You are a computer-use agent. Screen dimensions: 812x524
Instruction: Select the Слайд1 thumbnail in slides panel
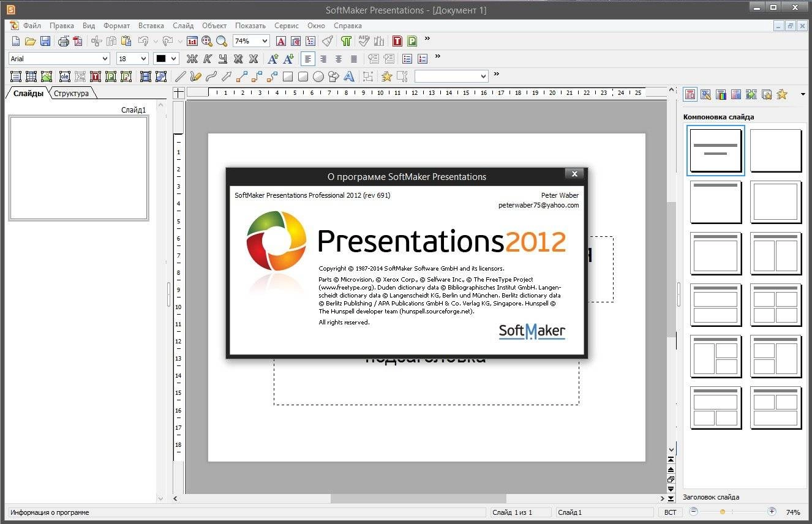(x=78, y=168)
